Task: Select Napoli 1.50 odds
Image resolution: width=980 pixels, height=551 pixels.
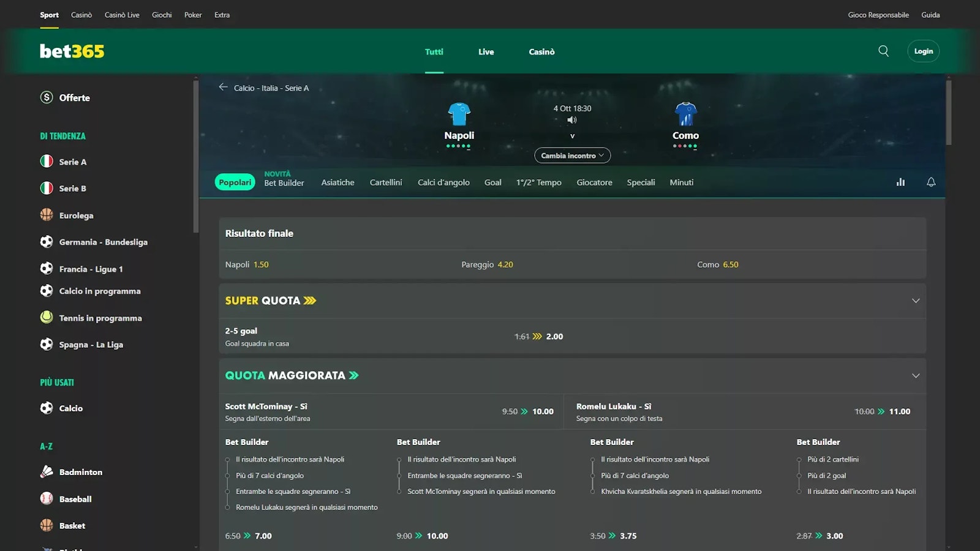Action: click(261, 264)
